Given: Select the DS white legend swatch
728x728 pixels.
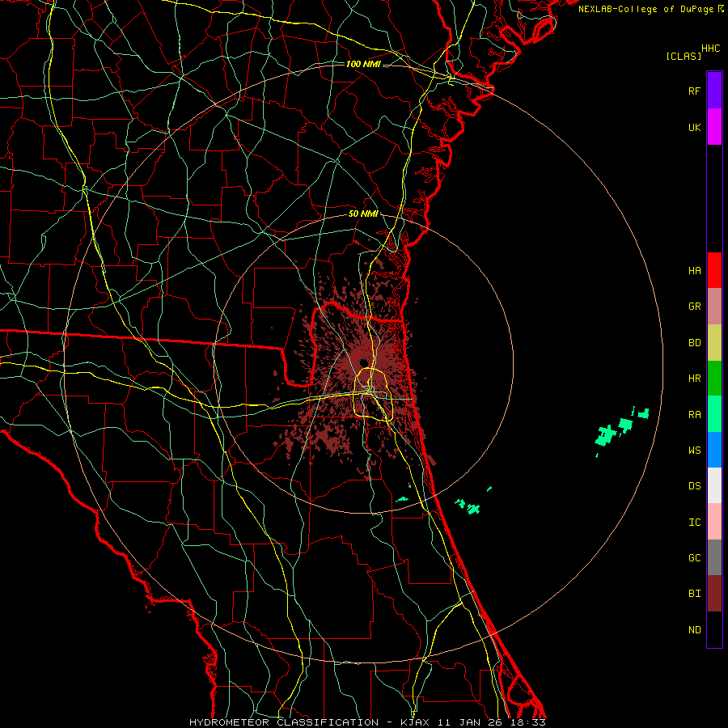Looking at the screenshot, I should point(714,485).
